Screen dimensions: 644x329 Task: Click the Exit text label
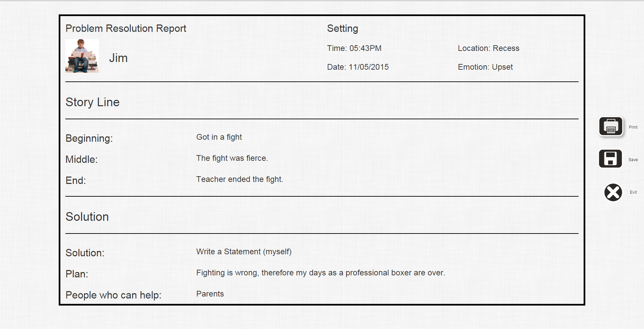[633, 192]
